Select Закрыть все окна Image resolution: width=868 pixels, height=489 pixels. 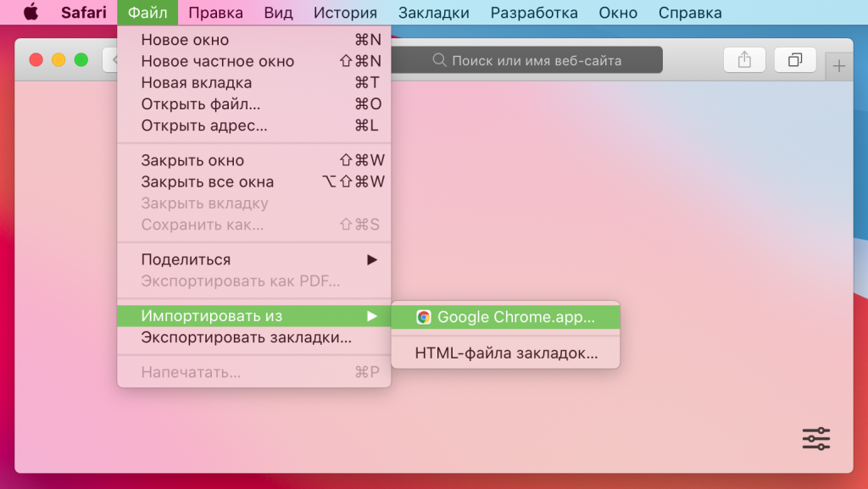[208, 182]
